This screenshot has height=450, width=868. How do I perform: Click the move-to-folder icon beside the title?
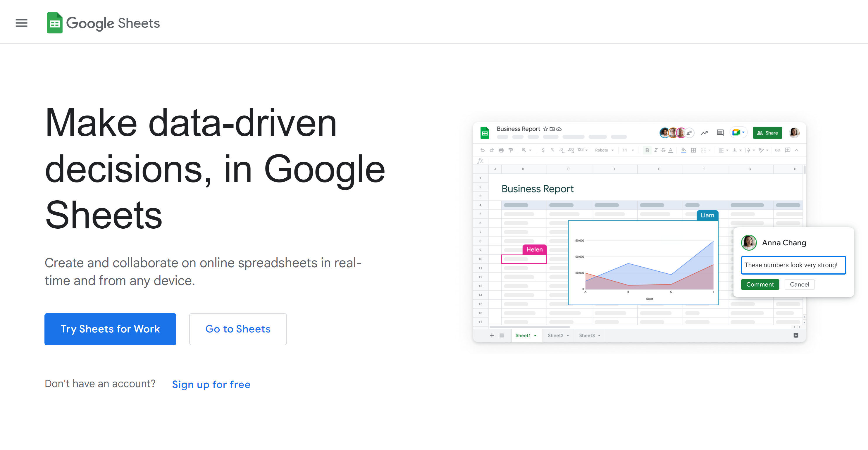[552, 129]
